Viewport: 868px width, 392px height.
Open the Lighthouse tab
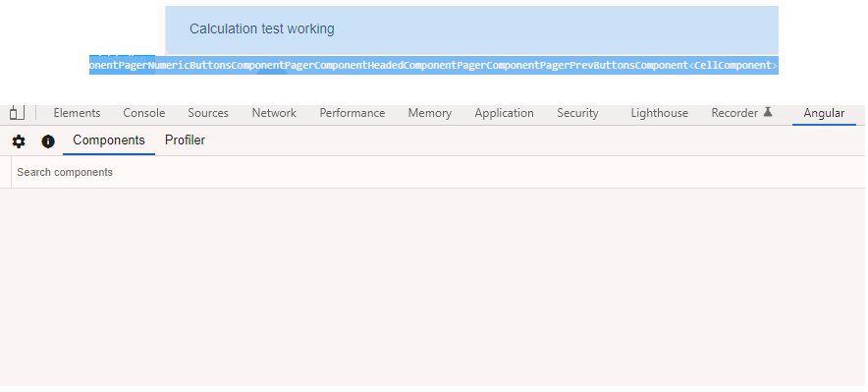point(659,113)
